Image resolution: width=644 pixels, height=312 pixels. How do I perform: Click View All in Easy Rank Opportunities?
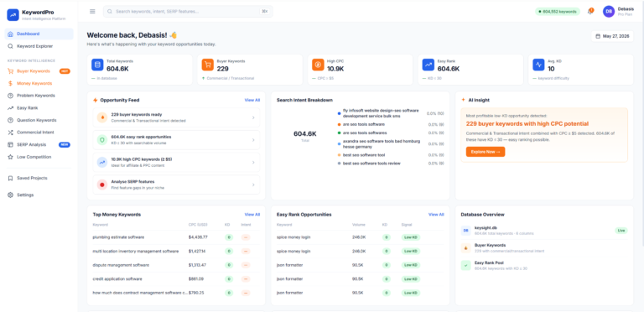tap(436, 215)
